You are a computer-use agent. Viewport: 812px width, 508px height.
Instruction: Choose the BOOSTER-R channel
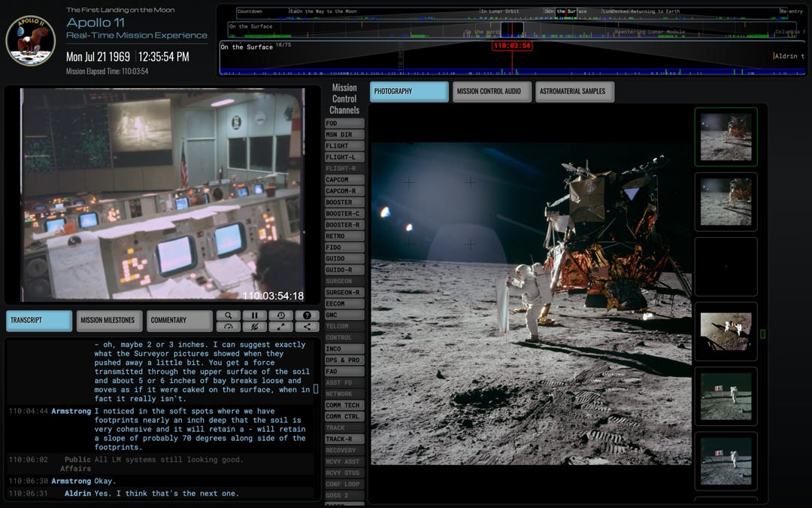344,225
